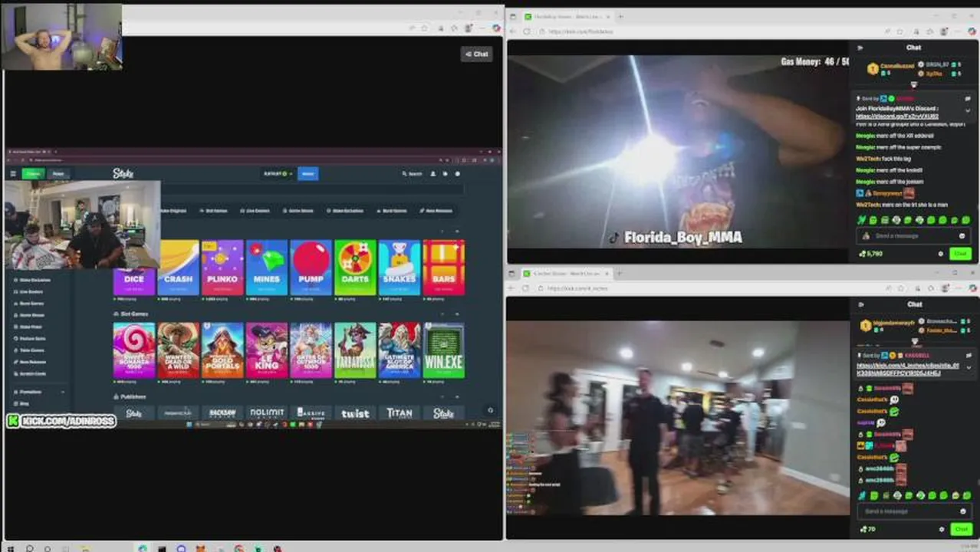The width and height of the screenshot is (980, 552).
Task: Open the DARTS game tile
Action: 355,268
